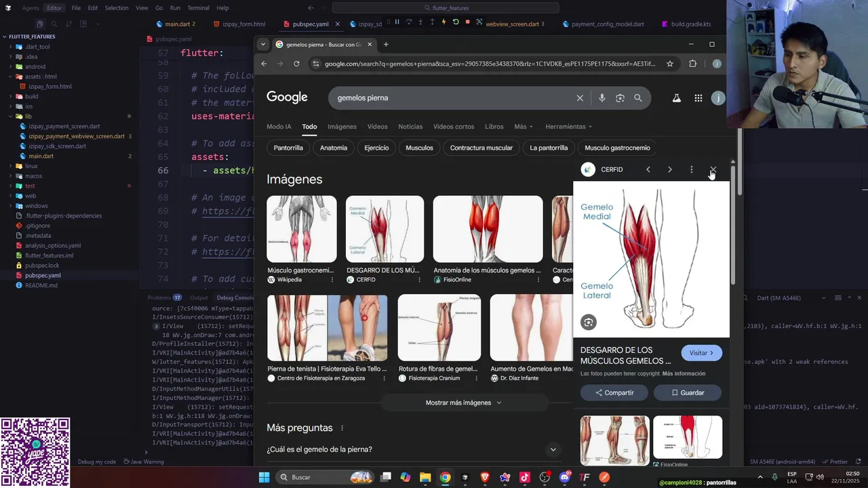Close the CERFID image preview panel
This screenshot has height=488, width=868.
click(x=713, y=169)
